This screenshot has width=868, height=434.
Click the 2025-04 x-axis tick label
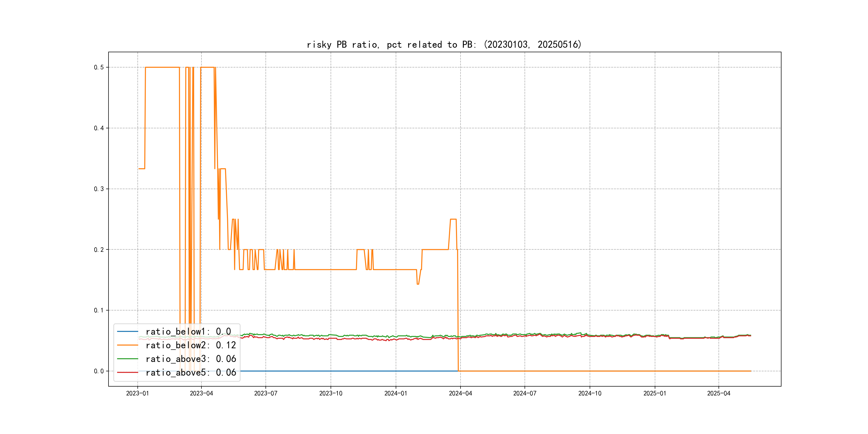point(719,393)
